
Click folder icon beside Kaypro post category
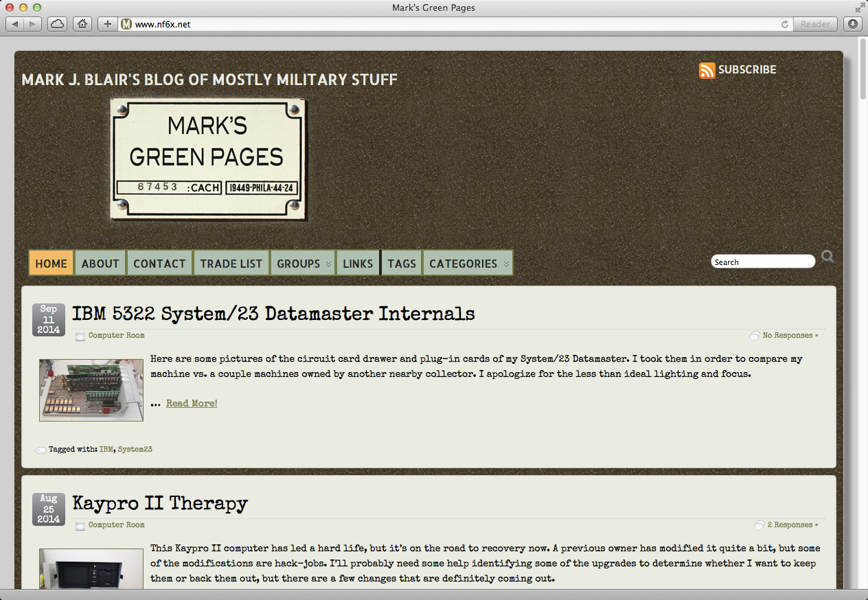(x=80, y=526)
